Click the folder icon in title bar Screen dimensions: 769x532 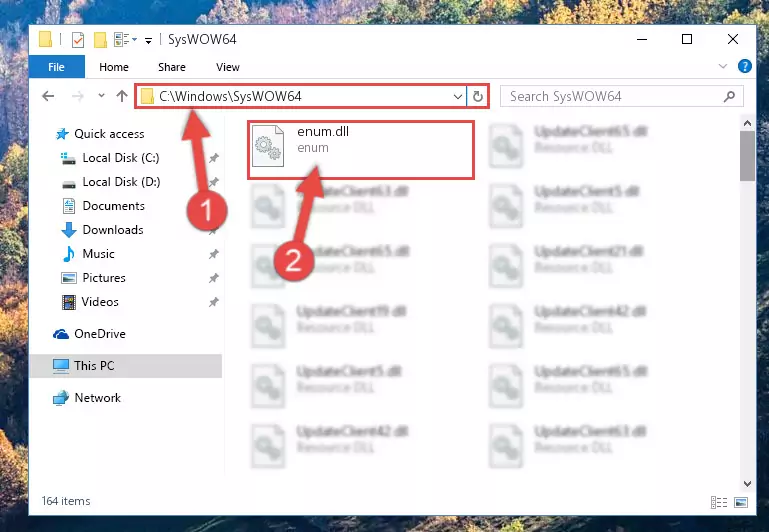click(x=46, y=39)
